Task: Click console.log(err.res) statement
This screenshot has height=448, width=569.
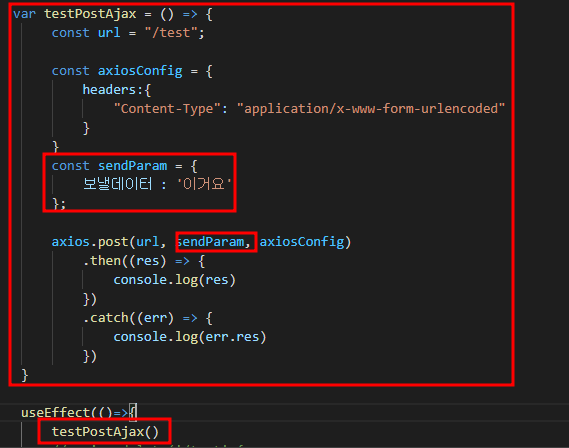Action: pyautogui.click(x=190, y=337)
